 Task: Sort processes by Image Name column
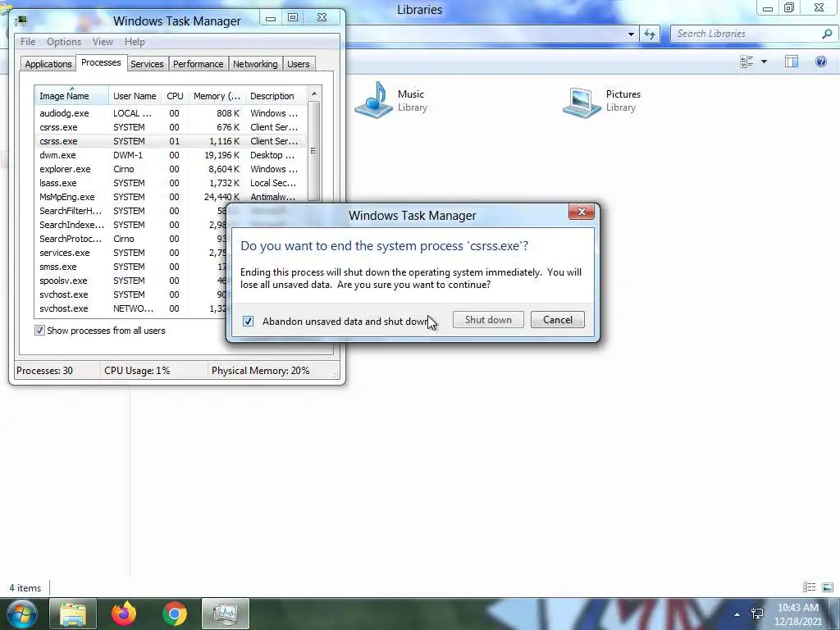pyautogui.click(x=71, y=96)
